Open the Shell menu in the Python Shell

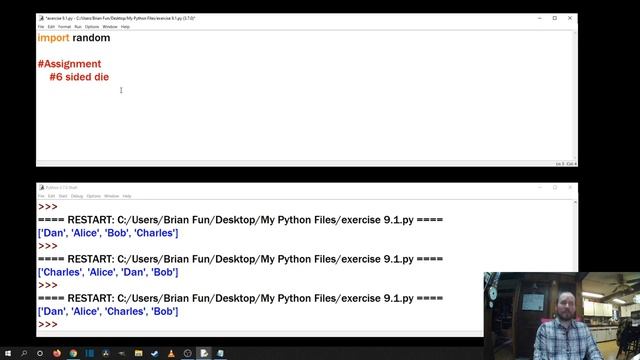pyautogui.click(x=63, y=196)
